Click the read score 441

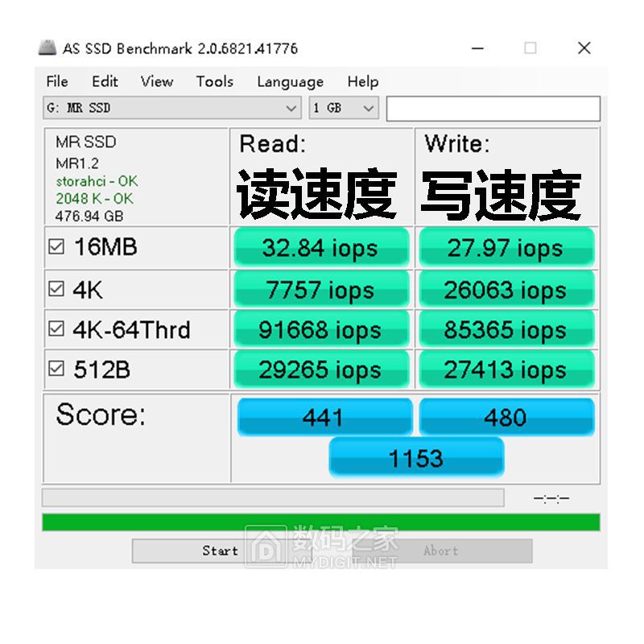click(x=324, y=416)
